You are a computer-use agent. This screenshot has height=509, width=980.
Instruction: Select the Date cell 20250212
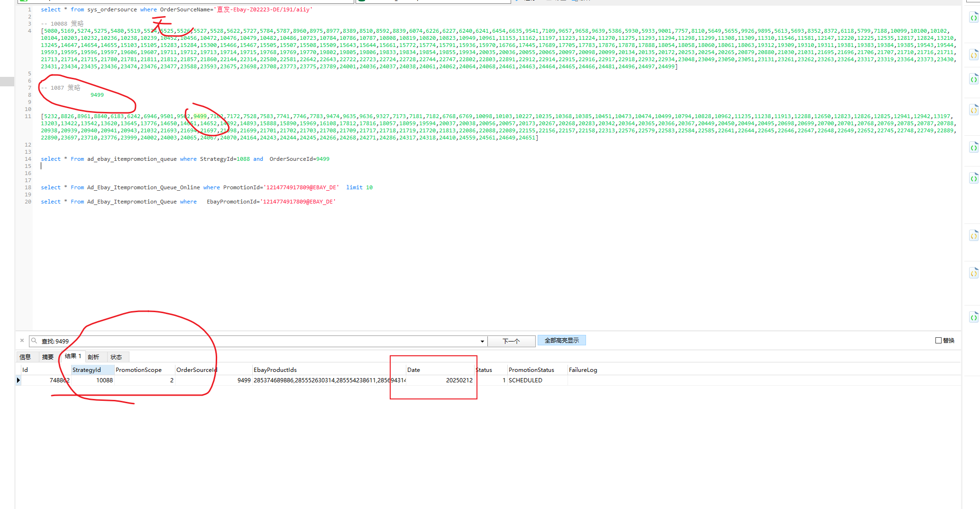440,380
